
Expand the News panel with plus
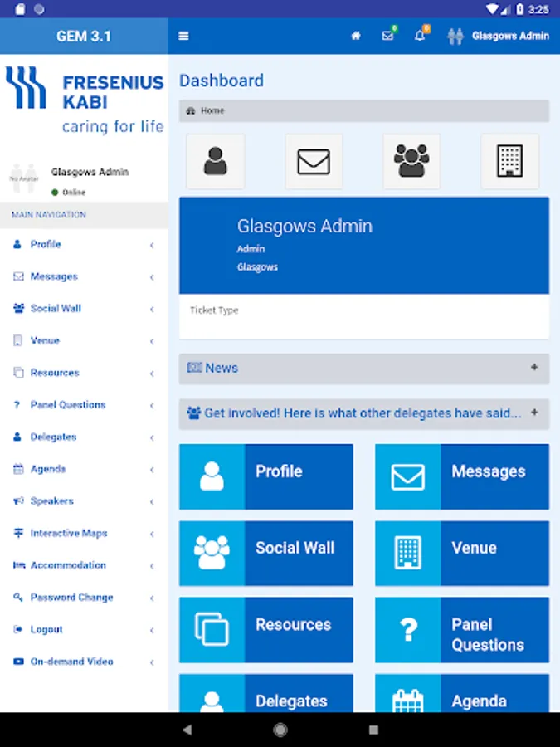point(534,368)
